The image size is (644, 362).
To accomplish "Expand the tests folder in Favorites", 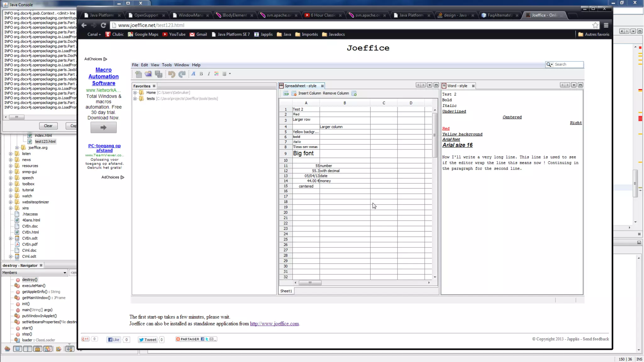I will tap(135, 99).
